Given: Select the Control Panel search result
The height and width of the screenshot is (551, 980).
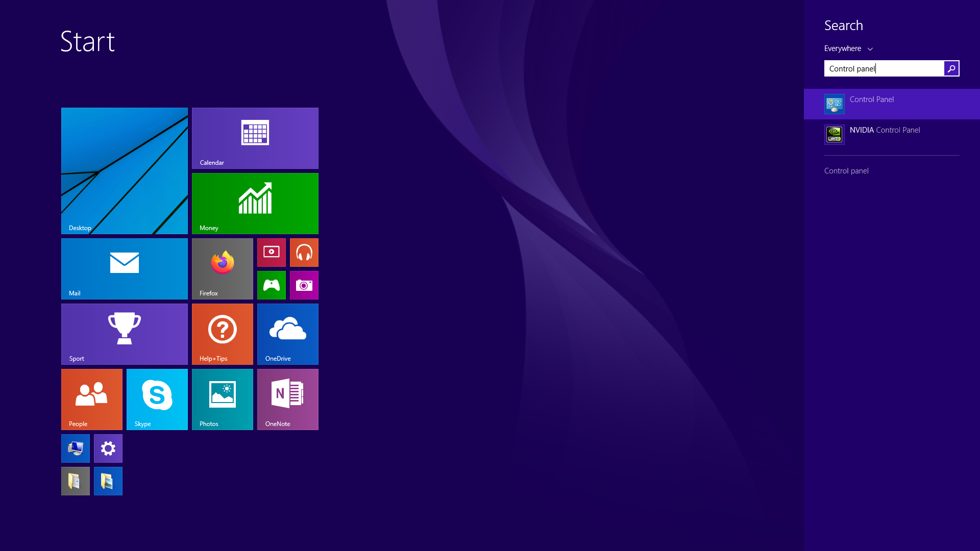Looking at the screenshot, I should click(891, 104).
